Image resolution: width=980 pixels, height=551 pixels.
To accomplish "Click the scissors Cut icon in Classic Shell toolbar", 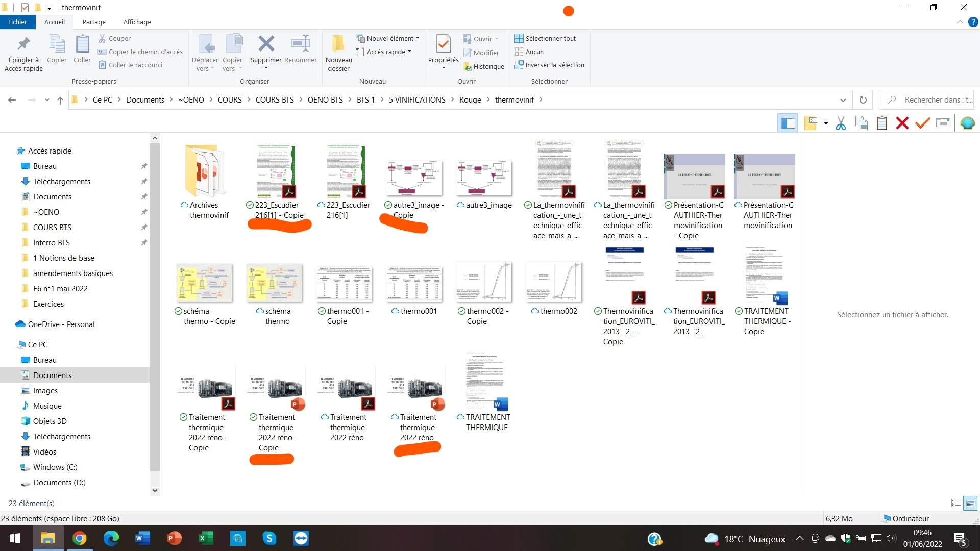I will [841, 123].
